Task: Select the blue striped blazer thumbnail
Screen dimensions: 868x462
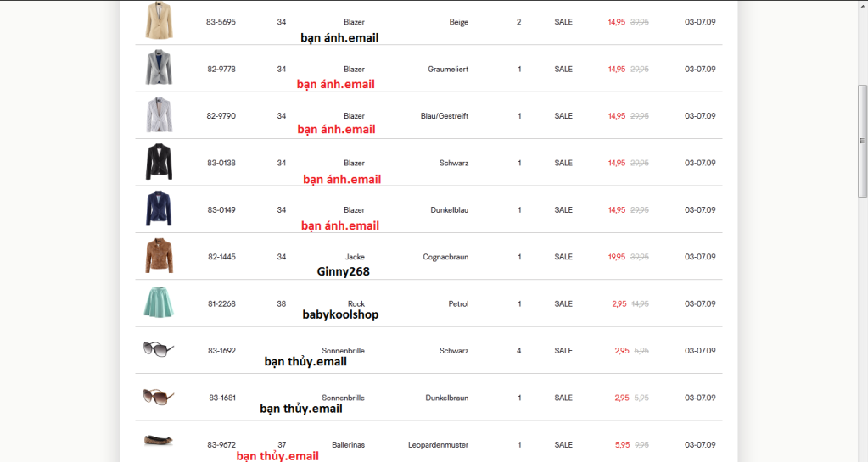Action: tap(159, 114)
